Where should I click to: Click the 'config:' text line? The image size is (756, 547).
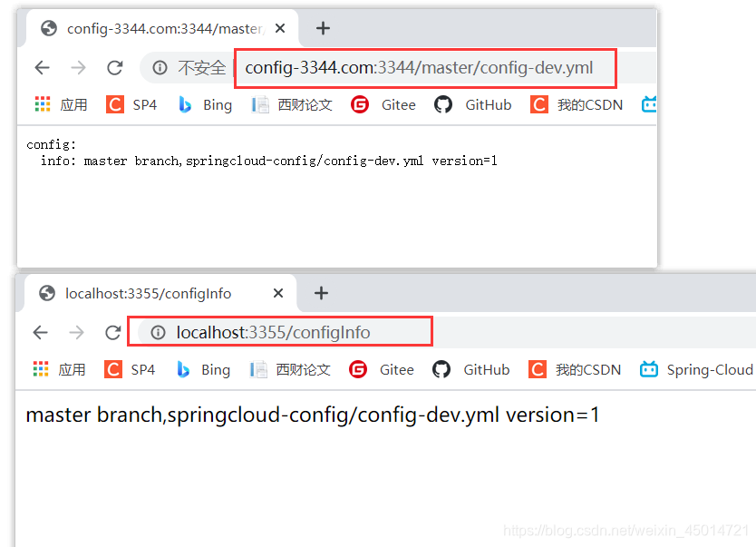pos(51,144)
